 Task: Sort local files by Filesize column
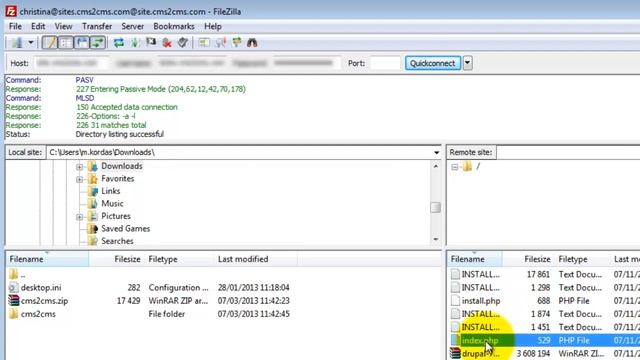[116, 259]
